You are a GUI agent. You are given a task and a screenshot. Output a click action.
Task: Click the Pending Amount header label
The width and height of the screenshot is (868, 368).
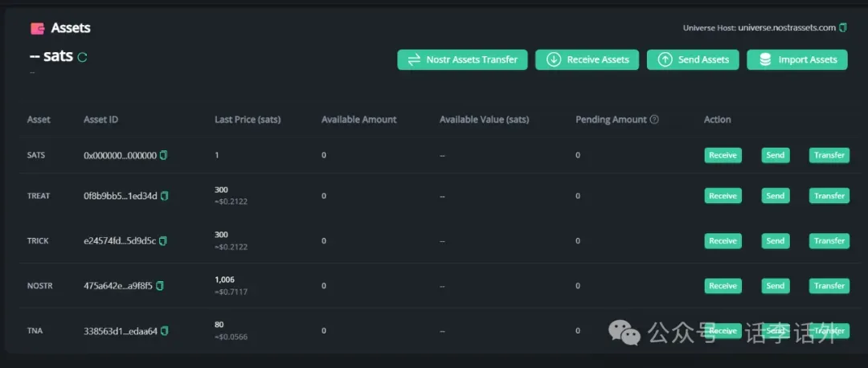coord(611,120)
